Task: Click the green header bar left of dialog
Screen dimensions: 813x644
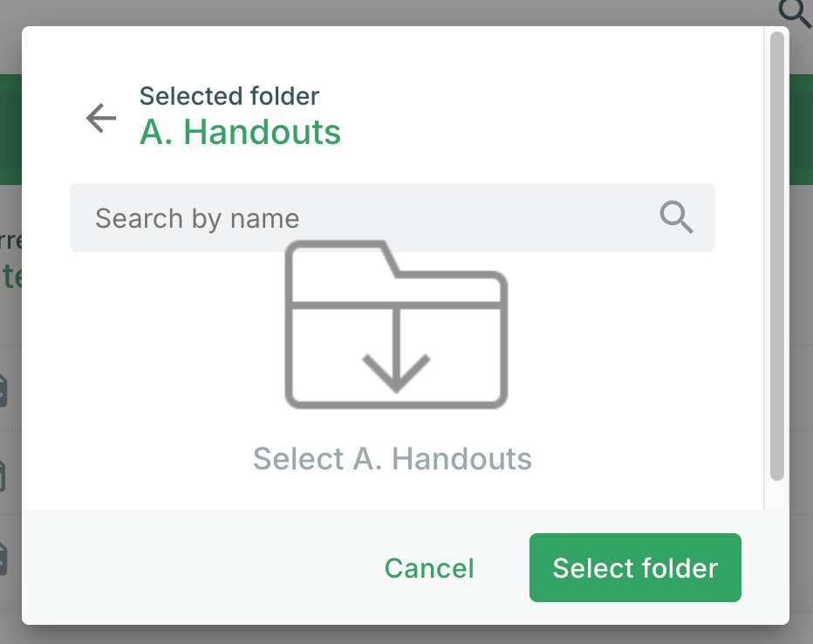Action: tap(10, 131)
